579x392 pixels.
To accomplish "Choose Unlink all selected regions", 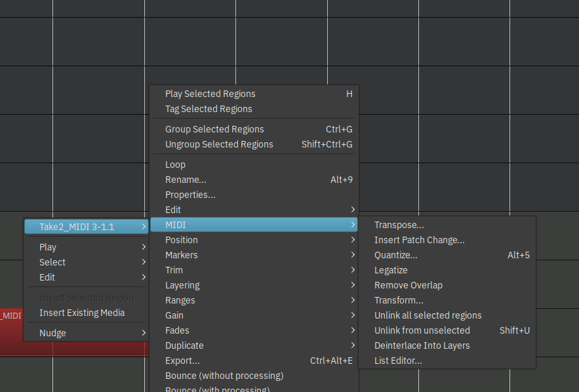I will (x=428, y=315).
